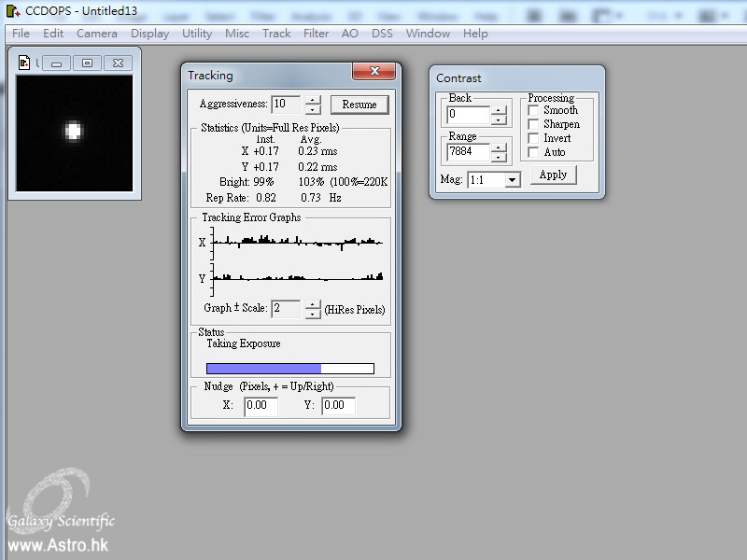This screenshot has width=747, height=560.
Task: Restore the small image window
Action: 87,63
